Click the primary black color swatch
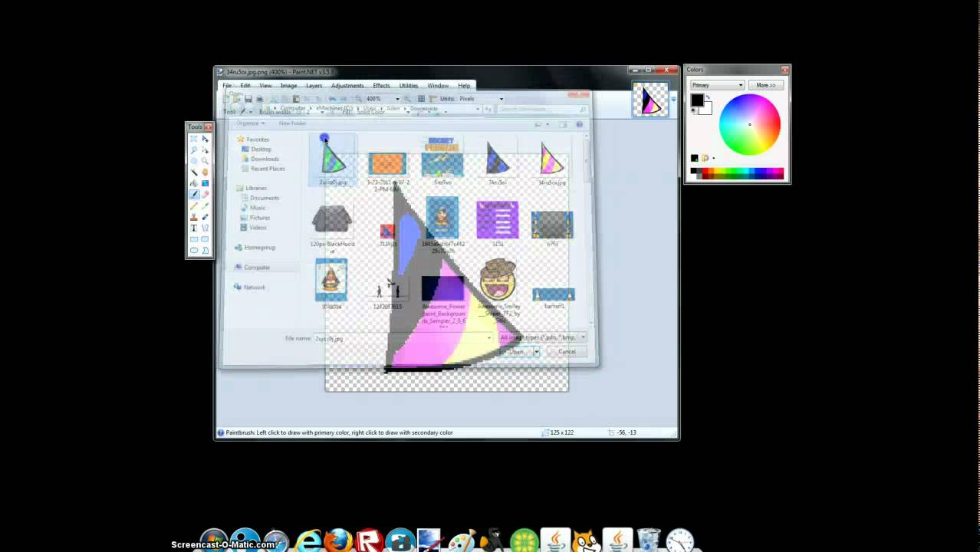Image resolution: width=980 pixels, height=552 pixels. pos(697,100)
